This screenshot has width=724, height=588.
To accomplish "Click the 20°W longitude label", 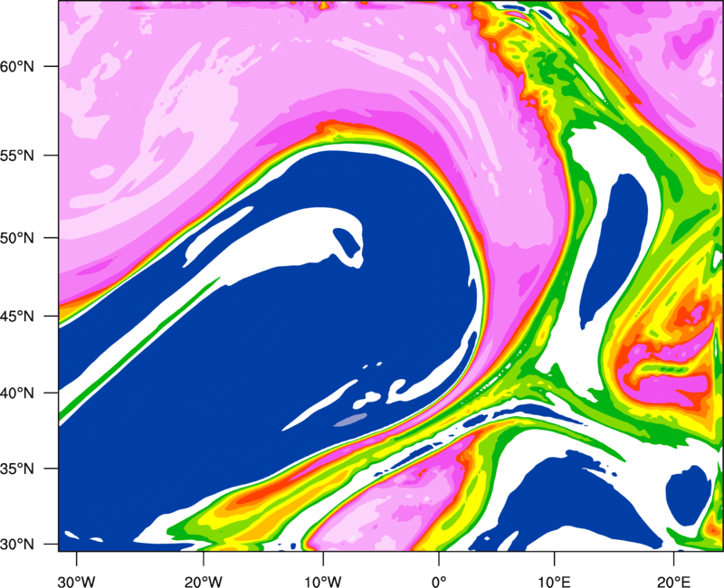I will click(204, 582).
